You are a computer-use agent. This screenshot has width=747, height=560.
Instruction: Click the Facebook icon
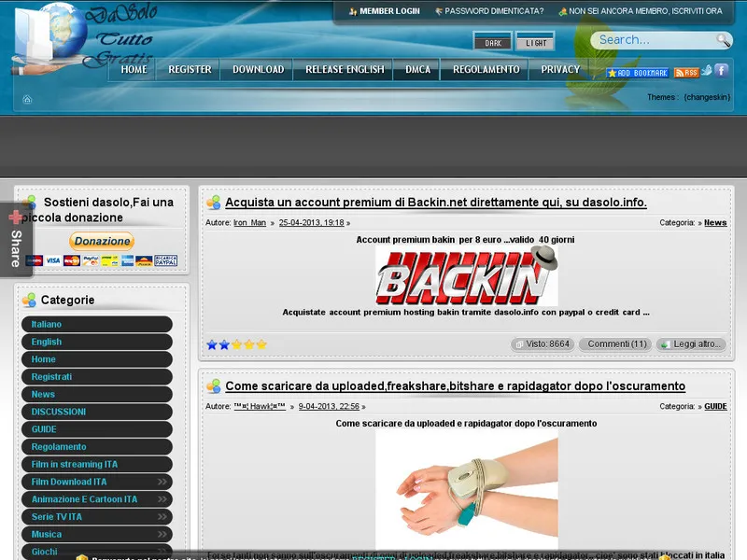coord(721,72)
